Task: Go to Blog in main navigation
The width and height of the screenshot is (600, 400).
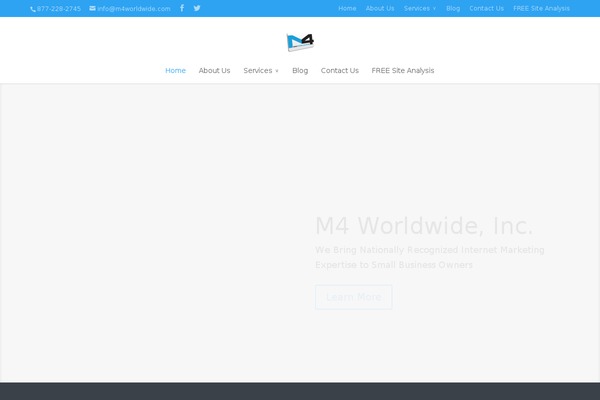Action: pyautogui.click(x=300, y=70)
